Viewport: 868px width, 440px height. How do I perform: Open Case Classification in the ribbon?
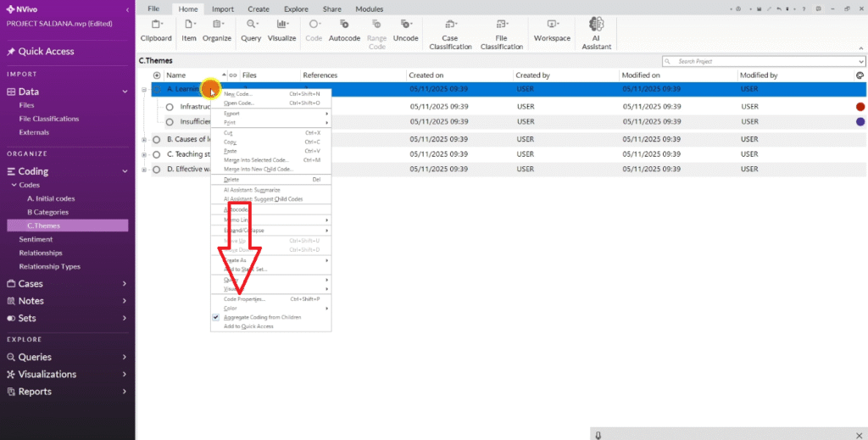450,34
